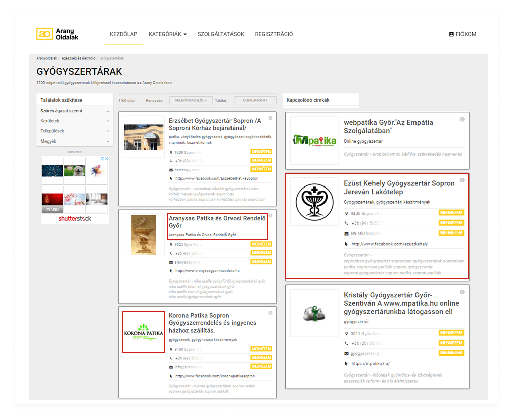Reveal Kristály Gyógyszertár phone with MEGNÉZEM
The width and height of the screenshot is (509, 420).
(x=451, y=343)
